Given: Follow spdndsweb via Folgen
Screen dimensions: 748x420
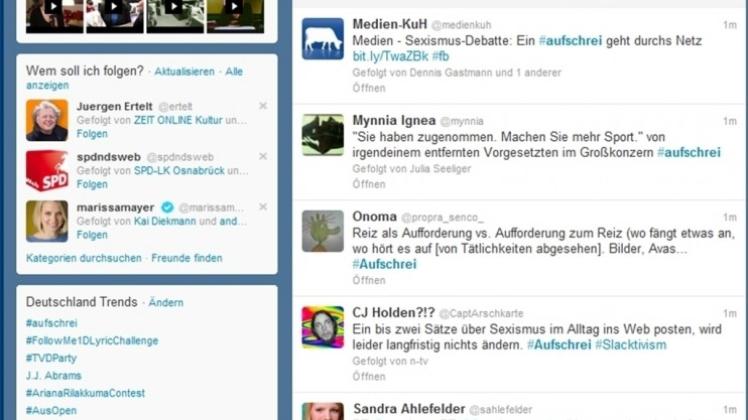Looking at the screenshot, I should (x=92, y=185).
